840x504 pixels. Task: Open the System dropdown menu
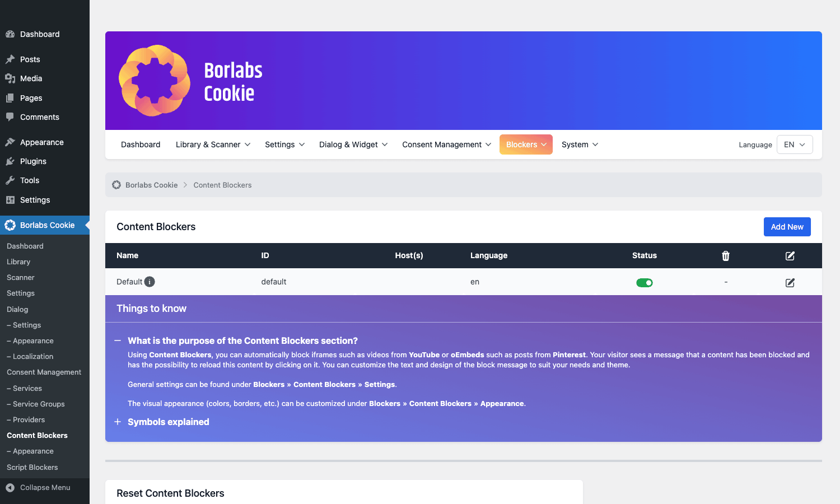(x=580, y=144)
